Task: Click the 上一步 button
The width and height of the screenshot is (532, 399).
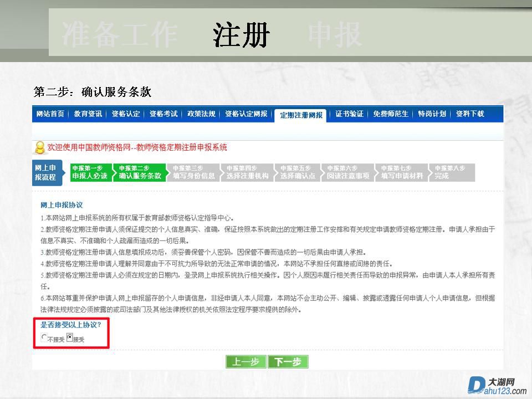Action: click(245, 362)
